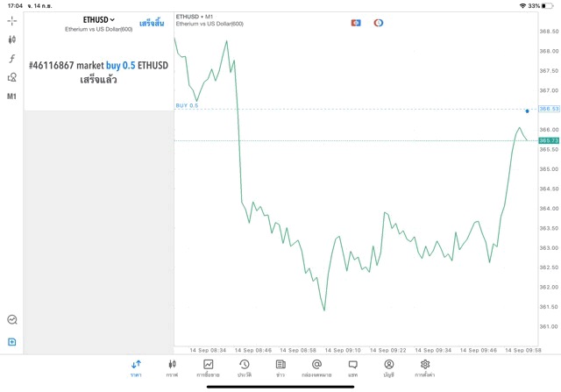Open the ข่าว news tab
This screenshot has height=392, width=561.
click(x=280, y=368)
